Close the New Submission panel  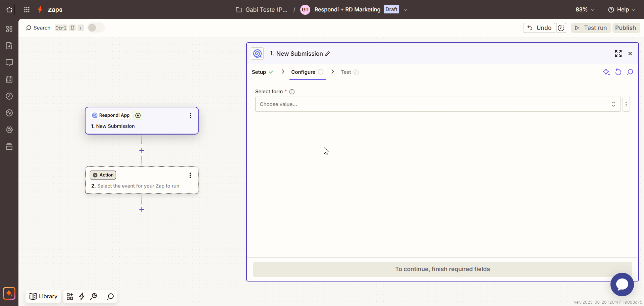pyautogui.click(x=630, y=54)
